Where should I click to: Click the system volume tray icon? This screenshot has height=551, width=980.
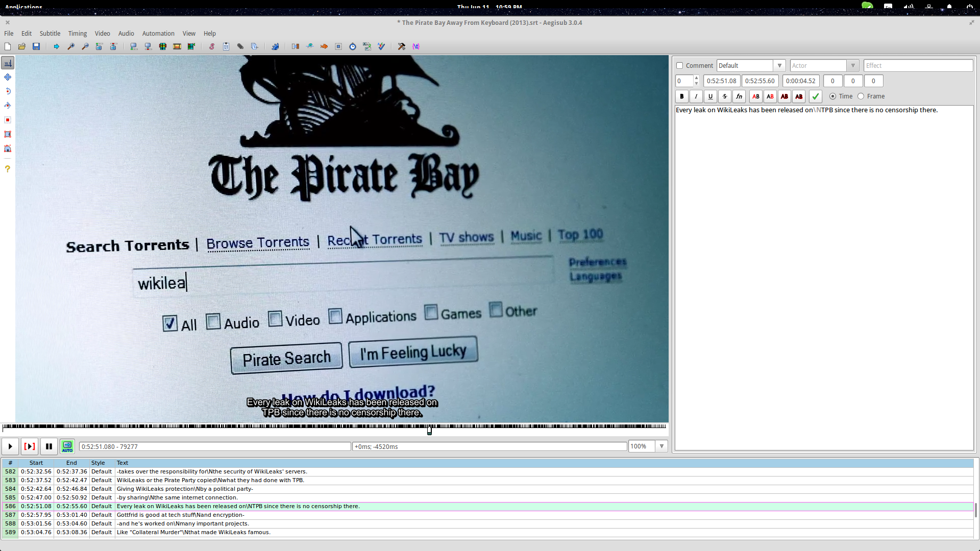coord(909,7)
